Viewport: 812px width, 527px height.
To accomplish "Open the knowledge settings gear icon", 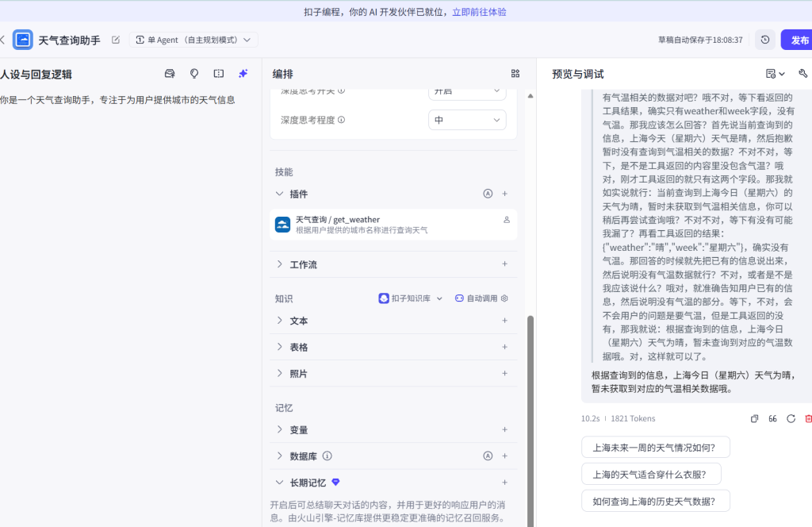I will 505,298.
